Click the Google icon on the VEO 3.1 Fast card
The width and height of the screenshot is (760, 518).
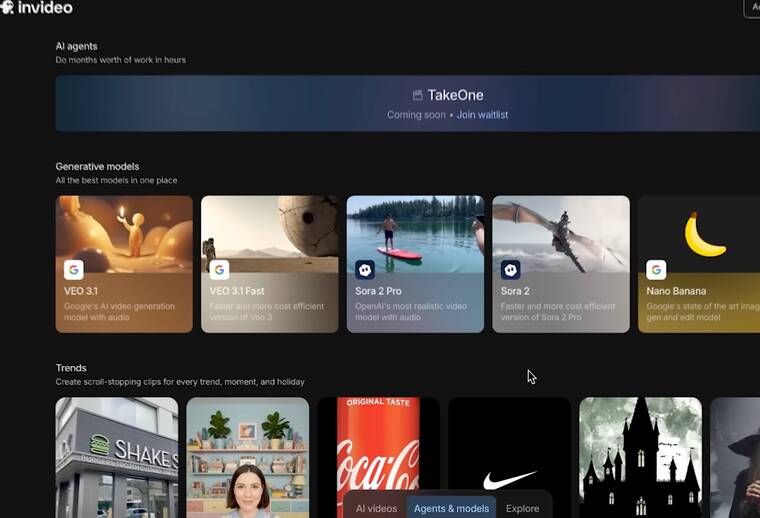click(219, 270)
